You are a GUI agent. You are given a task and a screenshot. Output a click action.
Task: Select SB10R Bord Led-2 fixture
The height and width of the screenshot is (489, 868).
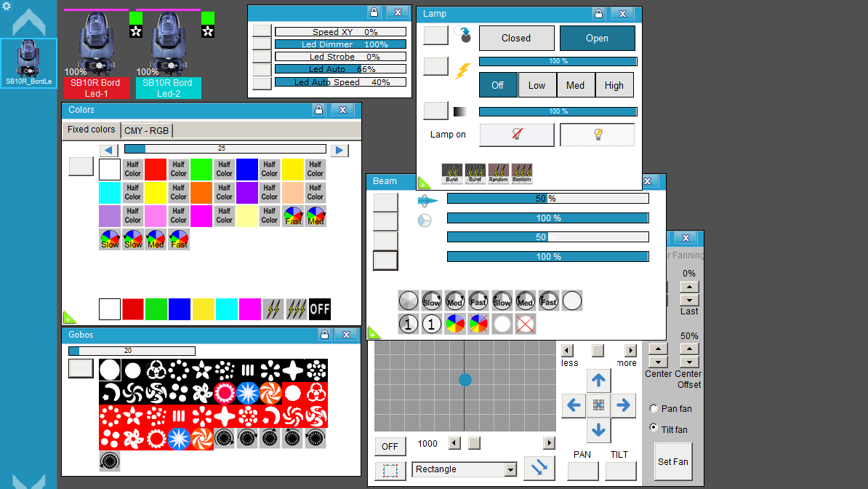coord(168,55)
